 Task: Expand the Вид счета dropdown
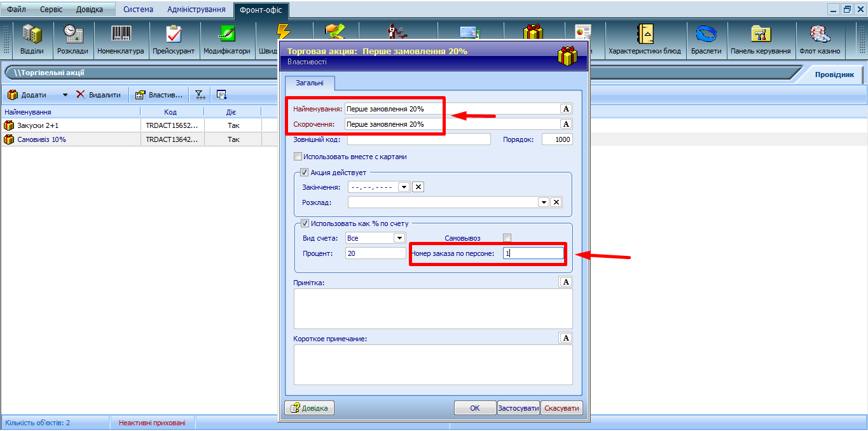399,238
